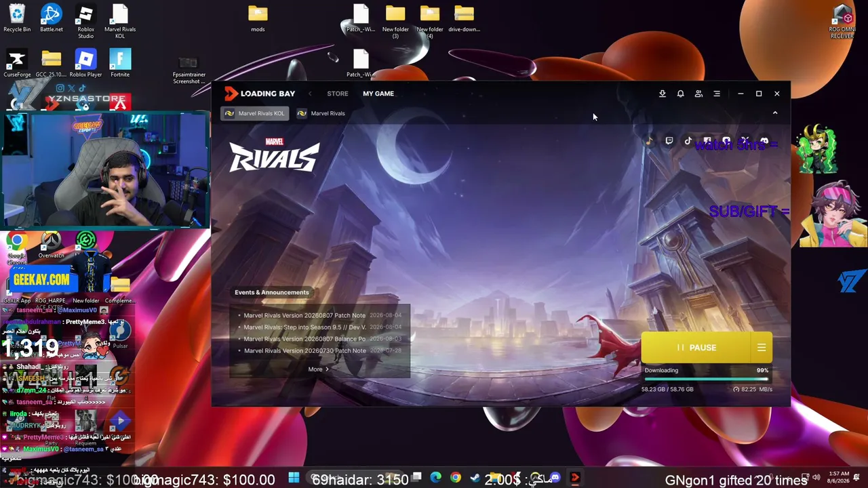Select the Fortnite desktop shortcut
The width and height of the screenshot is (868, 488).
tap(120, 64)
